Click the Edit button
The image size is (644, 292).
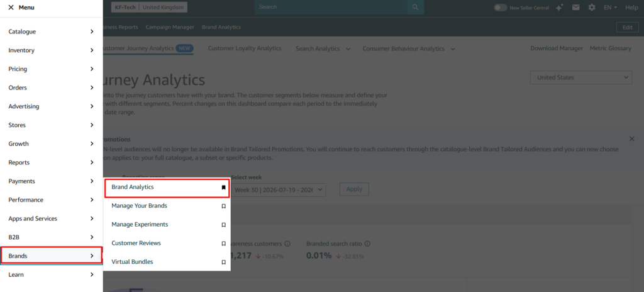(x=628, y=28)
